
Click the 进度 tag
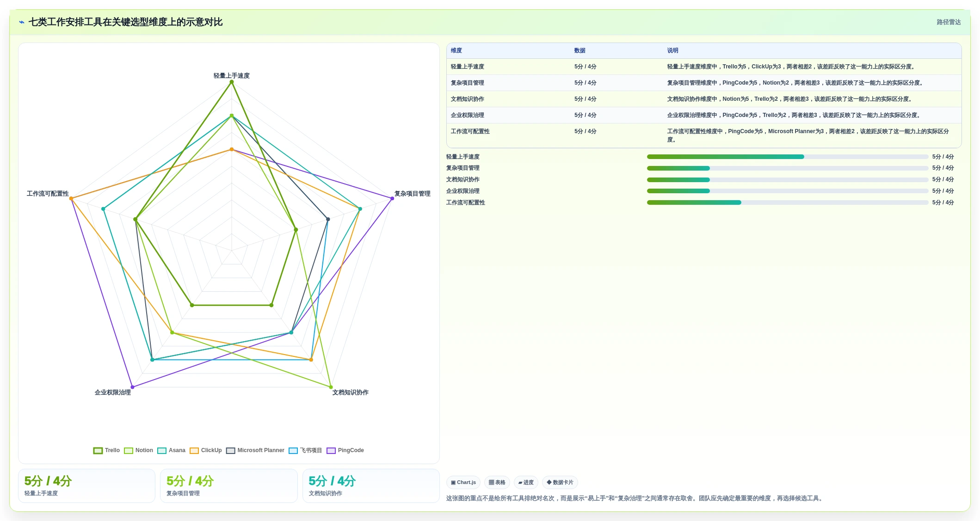tap(526, 483)
